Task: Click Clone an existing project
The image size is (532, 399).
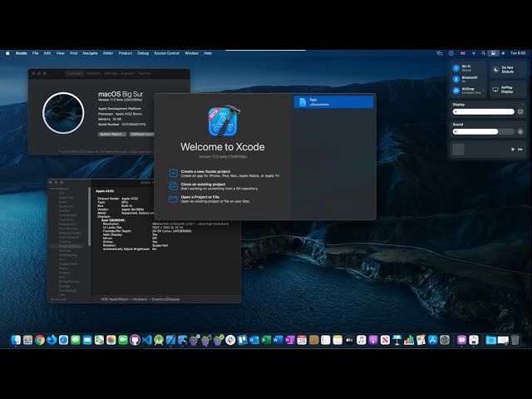Action: click(x=214, y=186)
